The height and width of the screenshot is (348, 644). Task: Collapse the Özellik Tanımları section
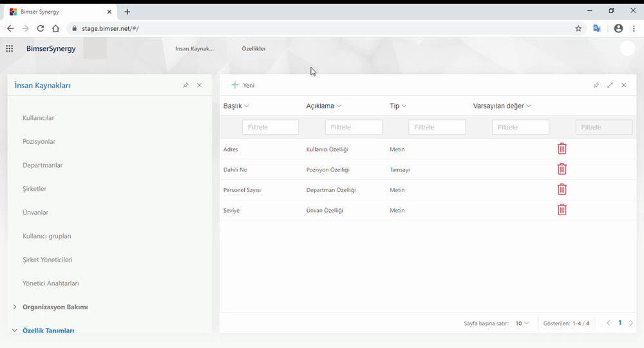pyautogui.click(x=15, y=331)
